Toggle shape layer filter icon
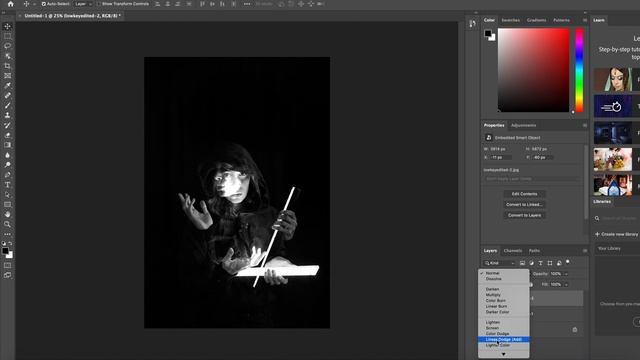Screen dimensions: 640x360 click(550, 263)
